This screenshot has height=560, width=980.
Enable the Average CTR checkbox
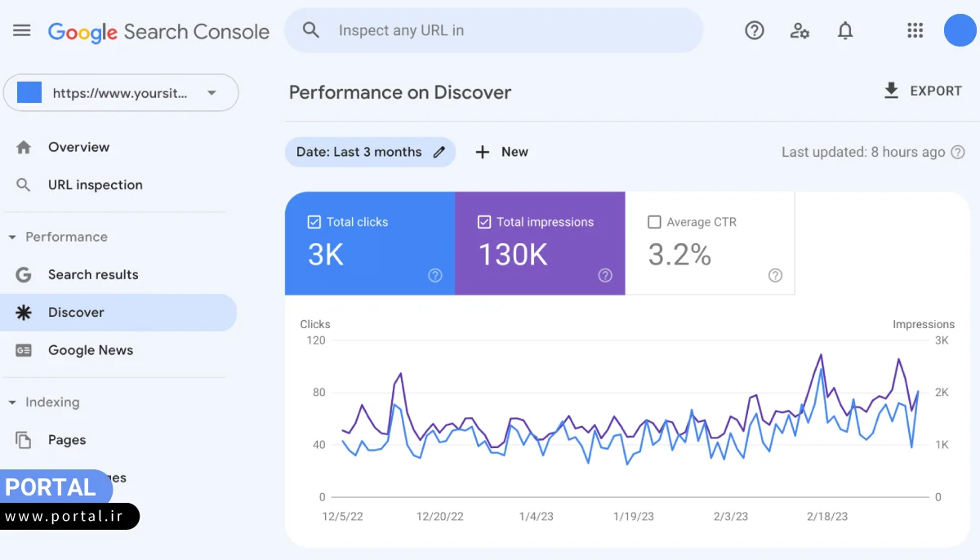click(x=654, y=222)
